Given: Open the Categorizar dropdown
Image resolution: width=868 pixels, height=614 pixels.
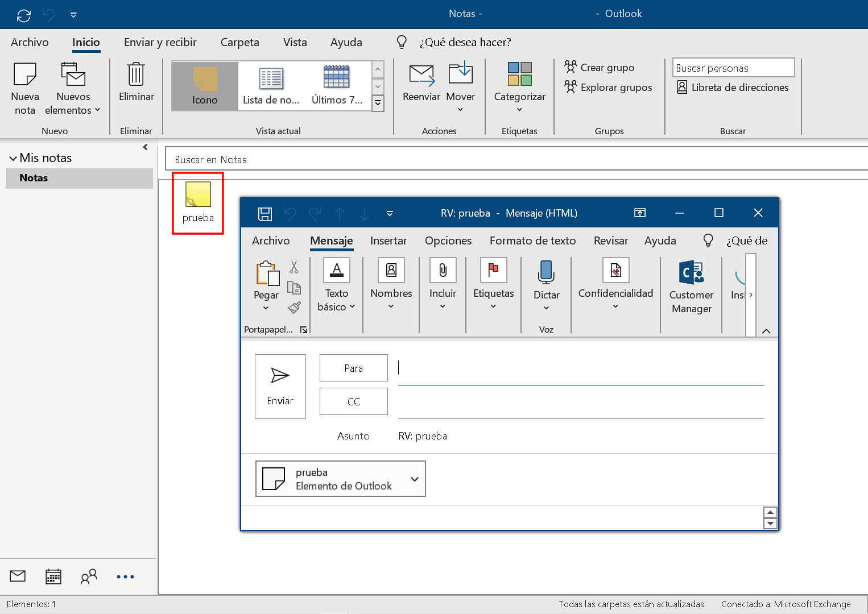Looking at the screenshot, I should 519,88.
